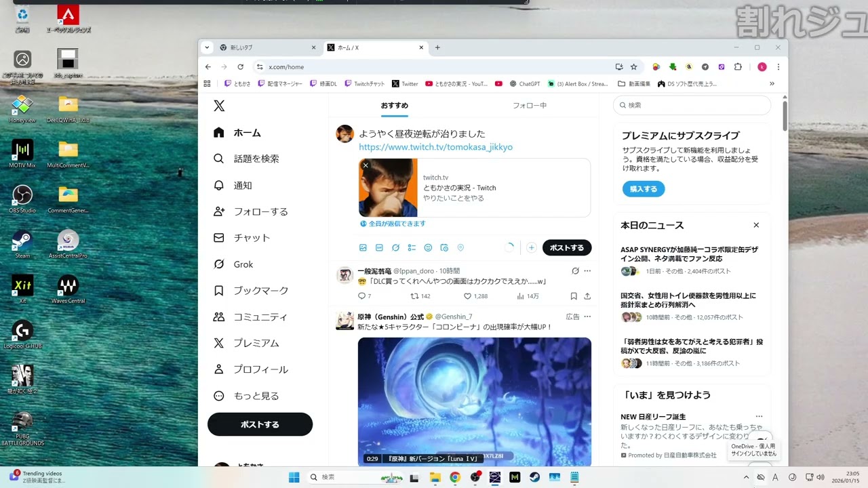Open もっと見る in sidebar
Viewport: 868px width, 488px height.
click(247, 396)
